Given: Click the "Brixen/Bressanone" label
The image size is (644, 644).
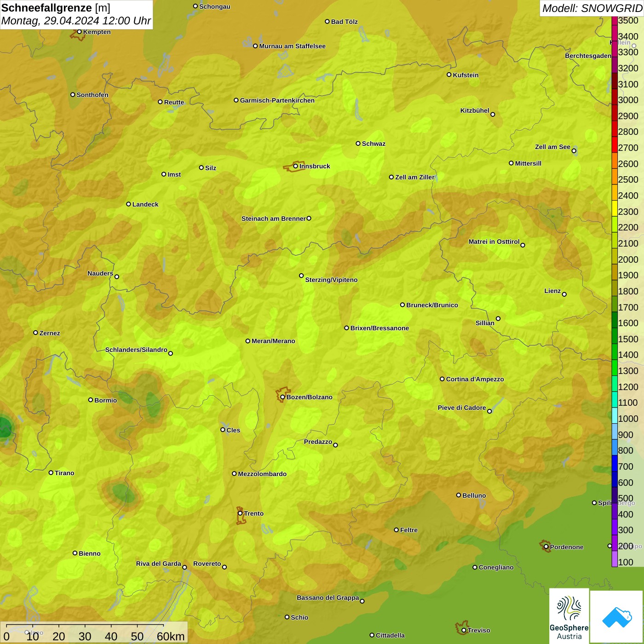Looking at the screenshot, I should (x=379, y=328).
